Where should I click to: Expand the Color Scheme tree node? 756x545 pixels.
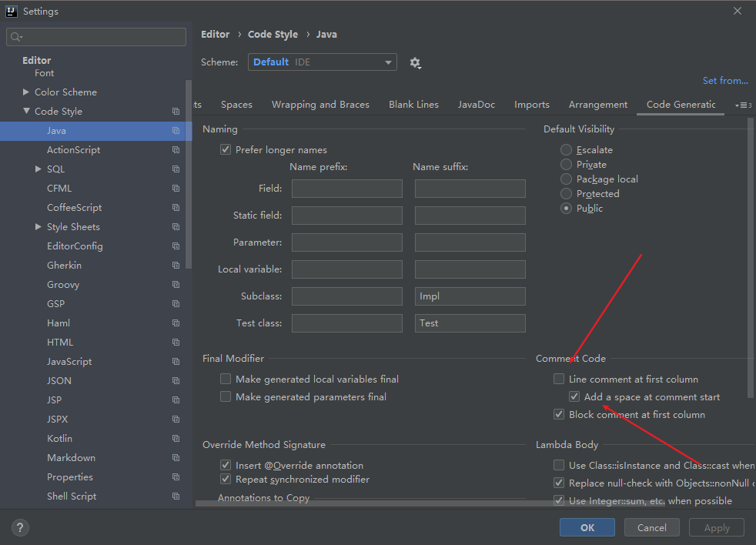26,92
